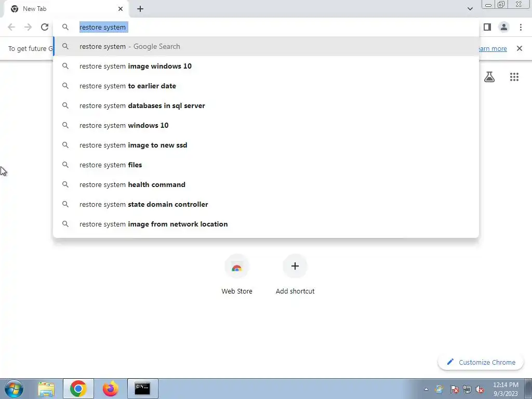Follow the Learn more link
Viewport: 532px width, 399px height.
(492, 48)
